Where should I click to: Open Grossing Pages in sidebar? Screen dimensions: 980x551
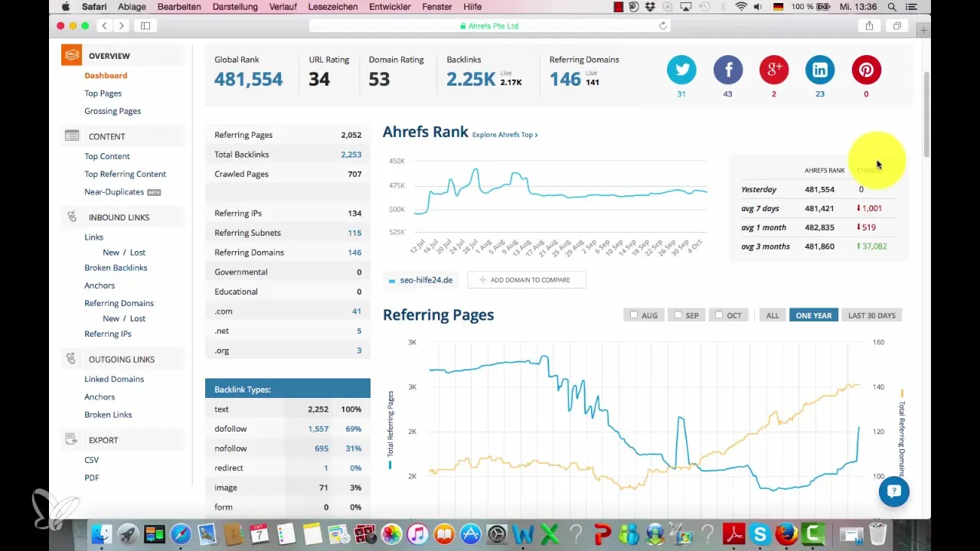tap(113, 111)
